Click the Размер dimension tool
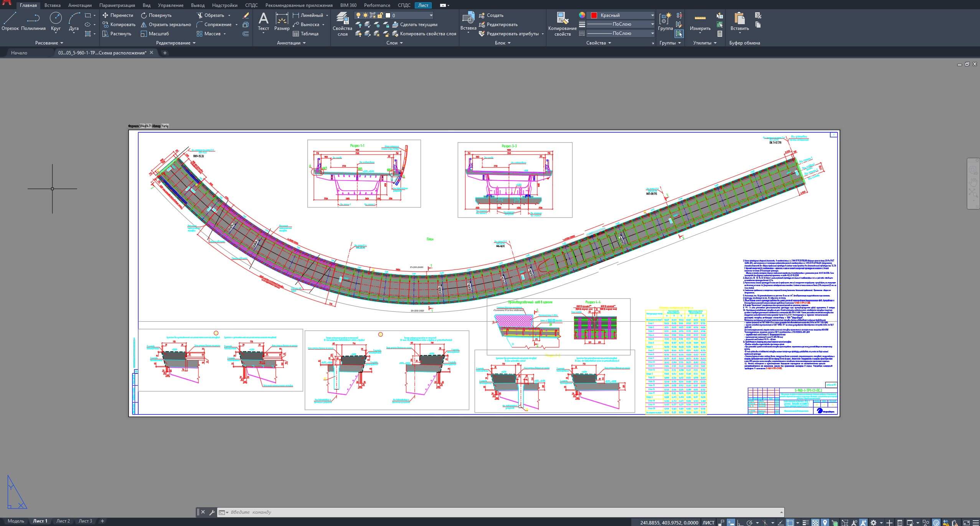The height and width of the screenshot is (526, 980). [x=282, y=21]
